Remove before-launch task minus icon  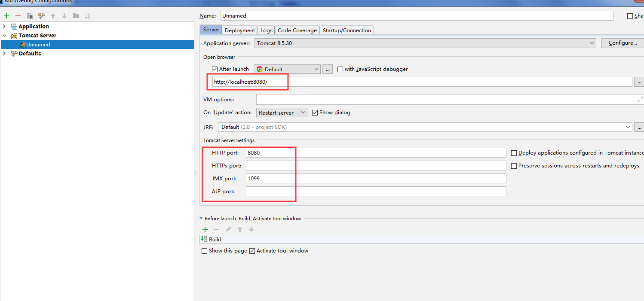pyautogui.click(x=217, y=229)
